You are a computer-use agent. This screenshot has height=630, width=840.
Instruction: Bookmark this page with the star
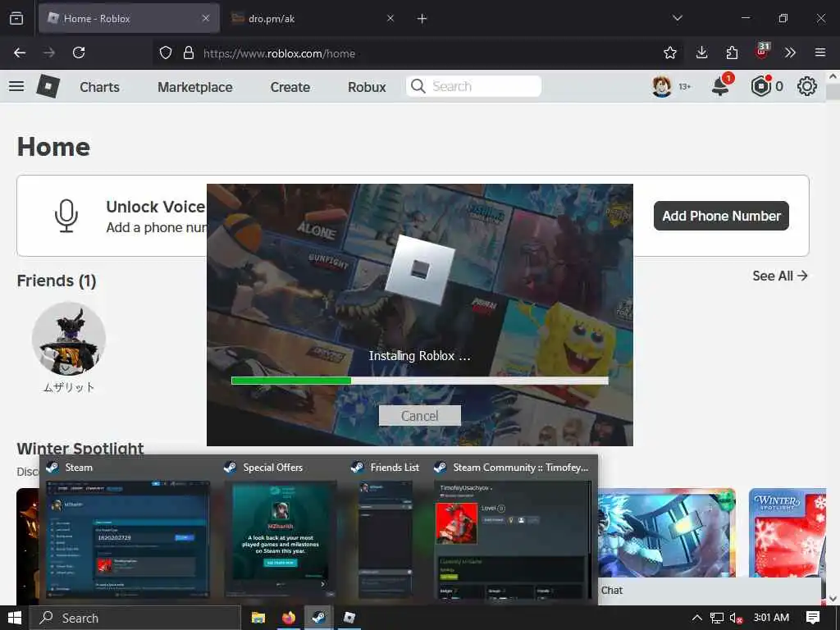coord(669,52)
